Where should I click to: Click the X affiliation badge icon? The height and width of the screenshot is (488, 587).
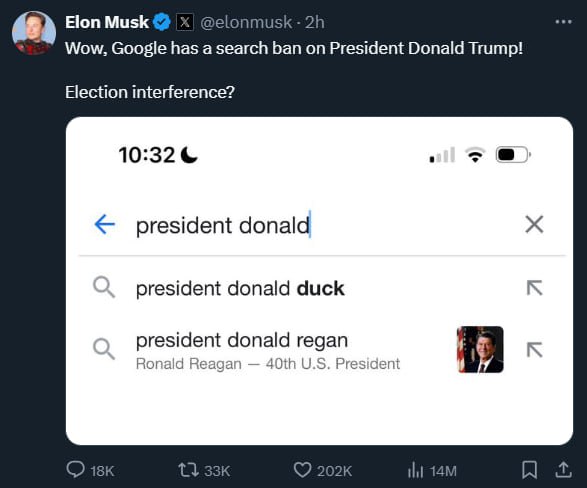click(x=185, y=22)
